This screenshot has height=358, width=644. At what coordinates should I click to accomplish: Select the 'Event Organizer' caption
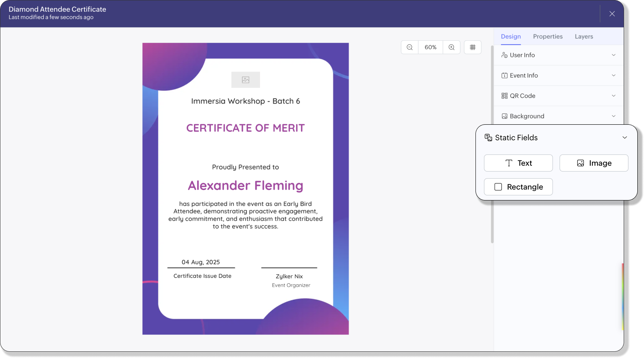291,285
